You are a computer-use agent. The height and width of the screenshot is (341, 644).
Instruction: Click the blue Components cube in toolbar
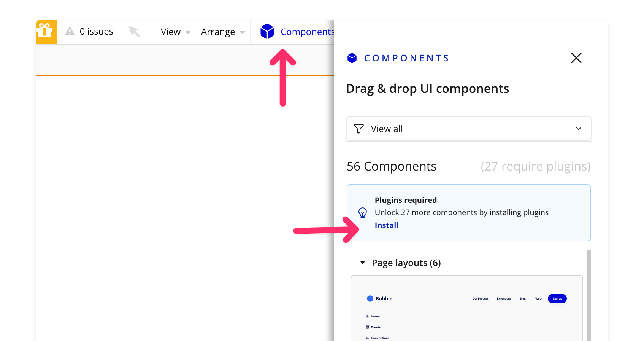tap(267, 31)
